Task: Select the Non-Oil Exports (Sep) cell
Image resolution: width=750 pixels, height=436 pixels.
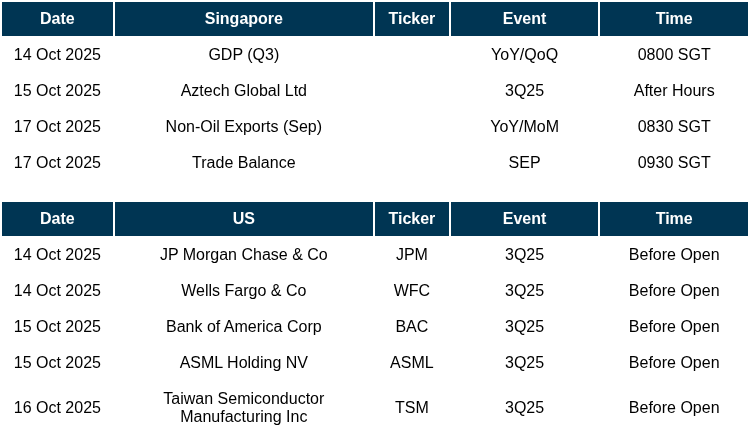Action: (243, 127)
